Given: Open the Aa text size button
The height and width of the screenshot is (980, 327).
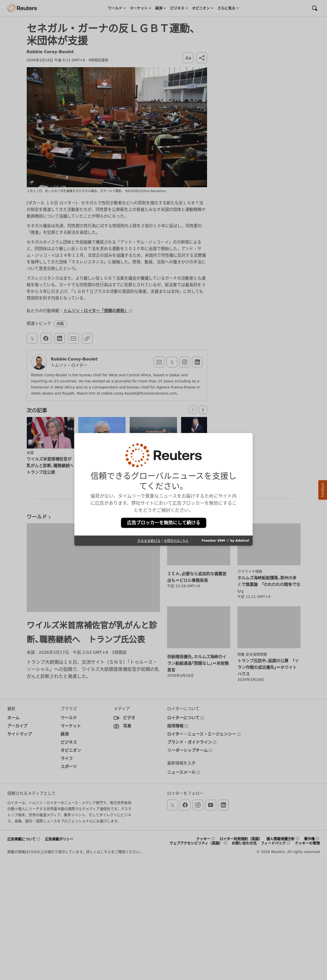Looking at the screenshot, I should pos(188,58).
